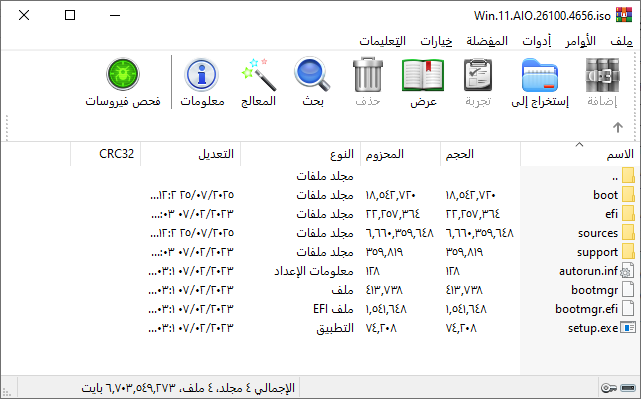Select the parent folder '..' icon

[x=628, y=176]
